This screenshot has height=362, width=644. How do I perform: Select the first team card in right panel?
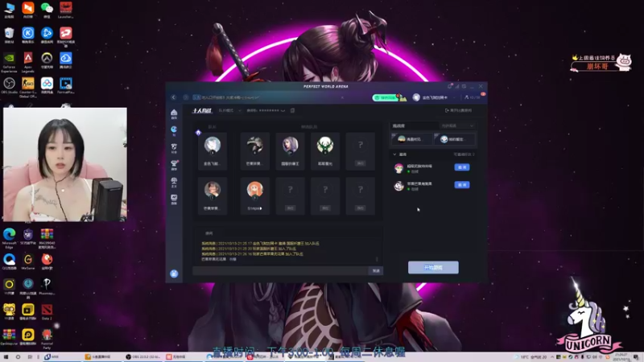coord(412,139)
